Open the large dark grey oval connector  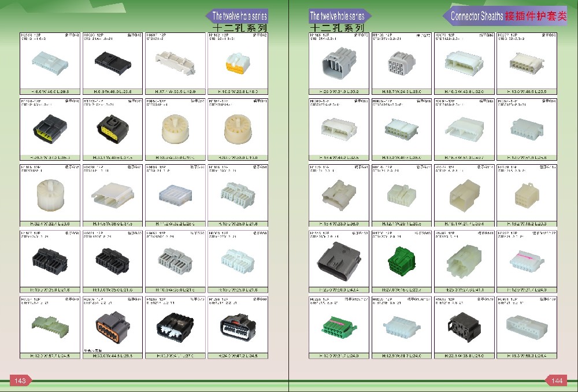tap(339, 261)
